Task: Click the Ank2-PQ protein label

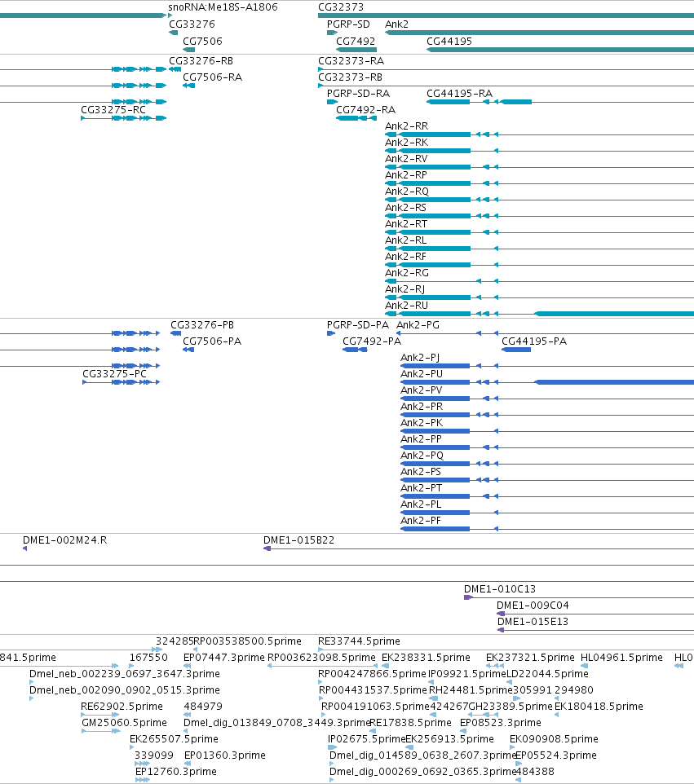Action: (x=422, y=456)
